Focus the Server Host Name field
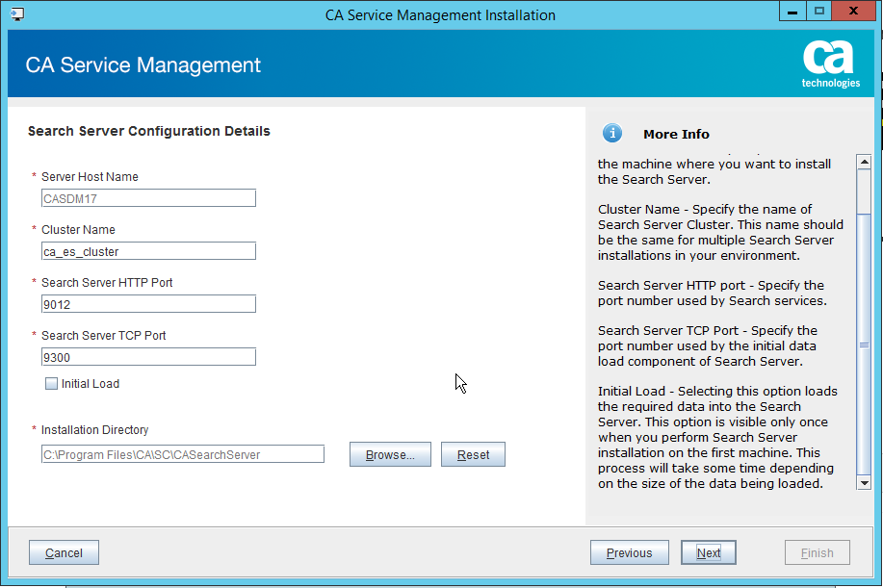883x588 pixels. [x=148, y=198]
